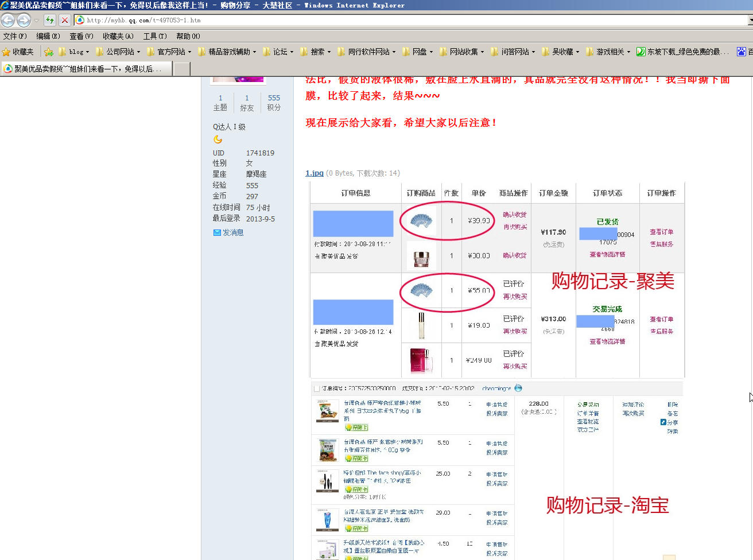Click the browser Forward arrow button
Viewport: 753px width, 560px height.
point(24,20)
